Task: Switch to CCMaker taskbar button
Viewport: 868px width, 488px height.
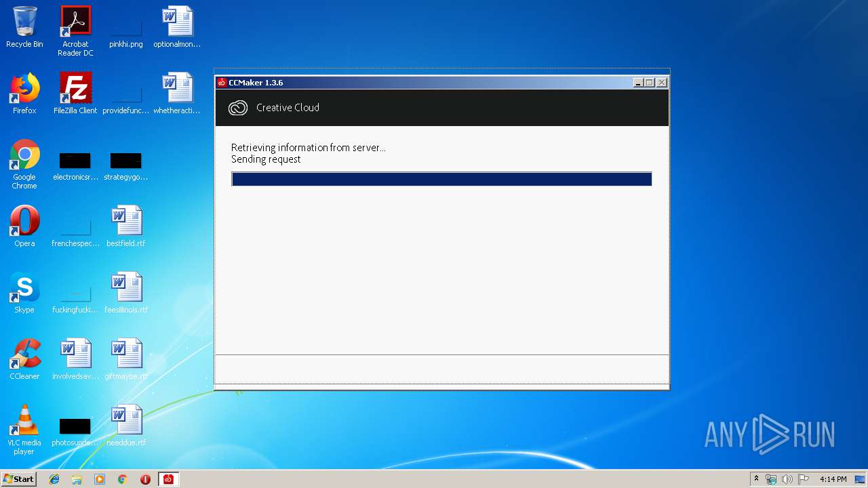Action: pos(168,479)
